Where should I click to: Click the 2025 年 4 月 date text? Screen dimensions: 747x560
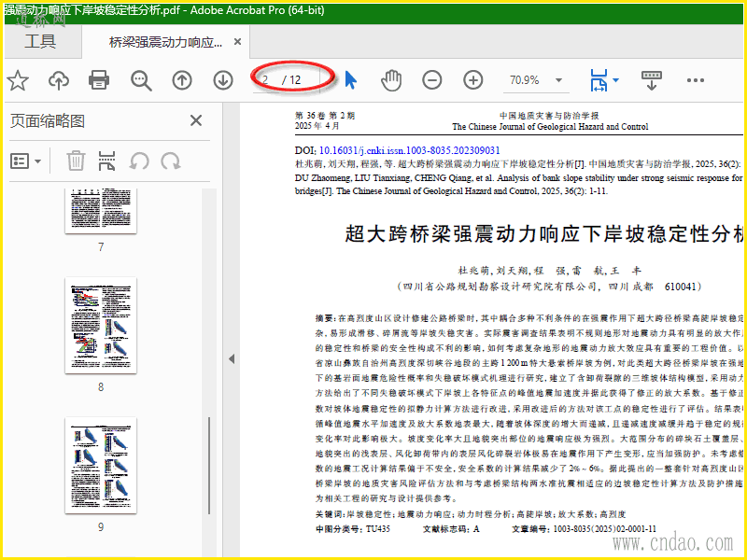pyautogui.click(x=317, y=126)
